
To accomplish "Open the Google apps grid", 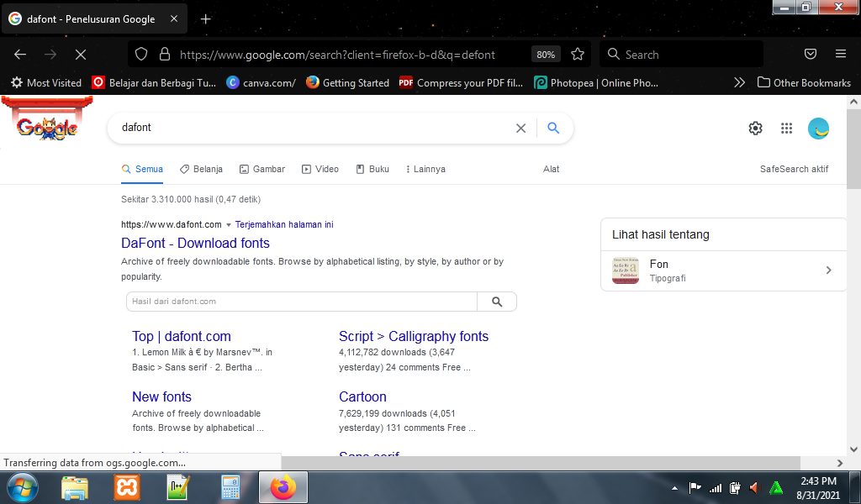I will tap(786, 128).
